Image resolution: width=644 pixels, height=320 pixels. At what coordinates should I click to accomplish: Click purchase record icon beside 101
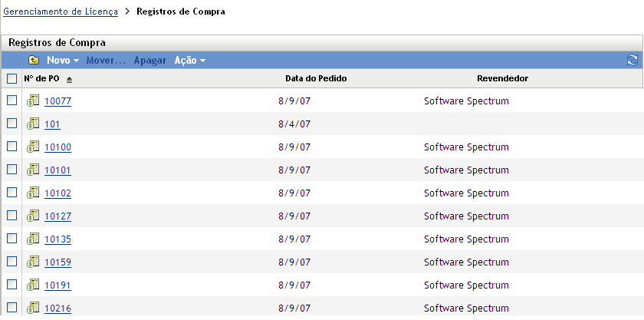33,124
